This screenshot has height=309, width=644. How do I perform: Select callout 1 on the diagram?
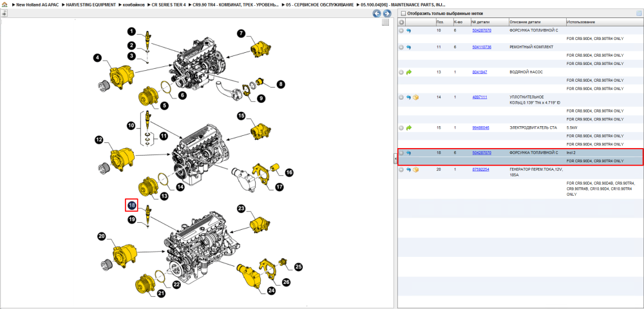(131, 31)
